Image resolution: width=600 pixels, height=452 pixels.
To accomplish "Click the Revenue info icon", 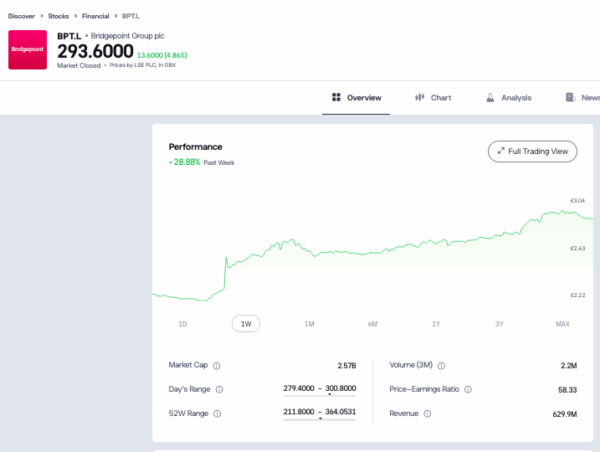I will [427, 414].
